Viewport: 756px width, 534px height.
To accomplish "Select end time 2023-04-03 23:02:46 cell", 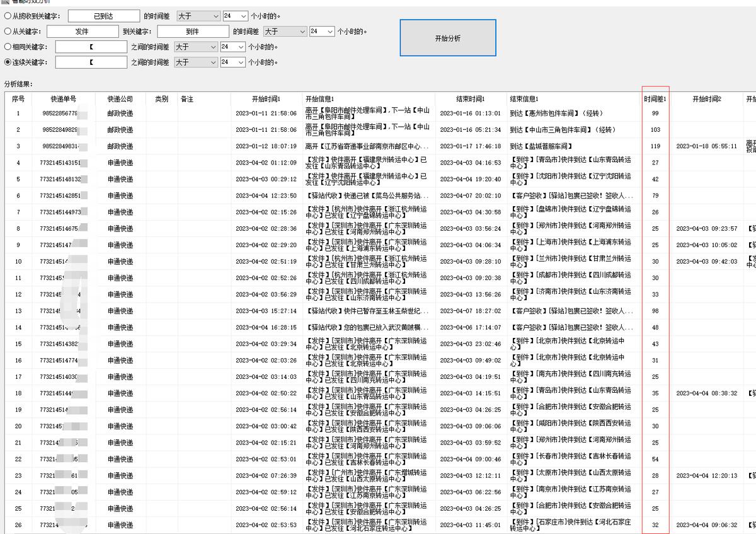I will [470, 344].
